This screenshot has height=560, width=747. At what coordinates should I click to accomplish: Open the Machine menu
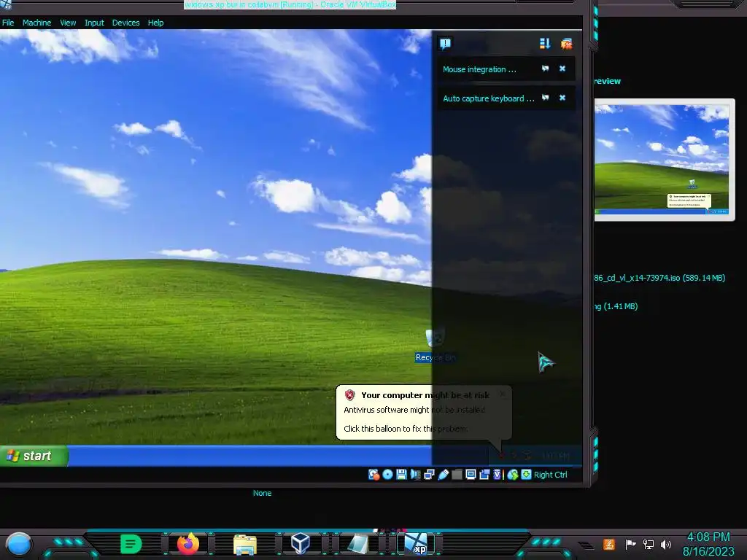36,23
